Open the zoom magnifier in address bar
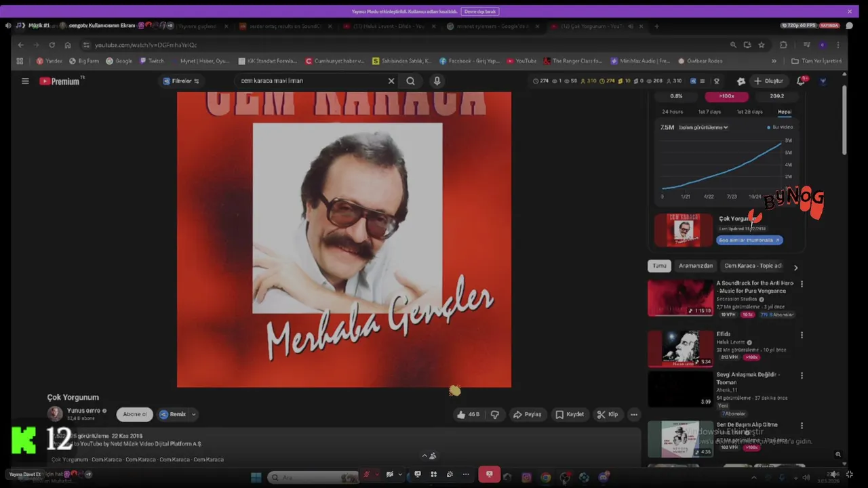This screenshot has width=868, height=488. pyautogui.click(x=733, y=45)
